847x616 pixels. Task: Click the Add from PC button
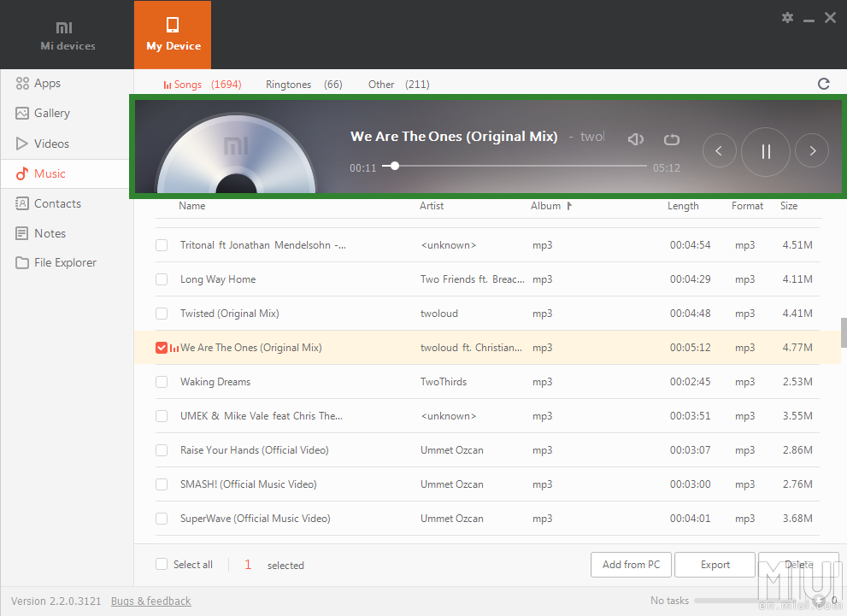click(x=631, y=565)
